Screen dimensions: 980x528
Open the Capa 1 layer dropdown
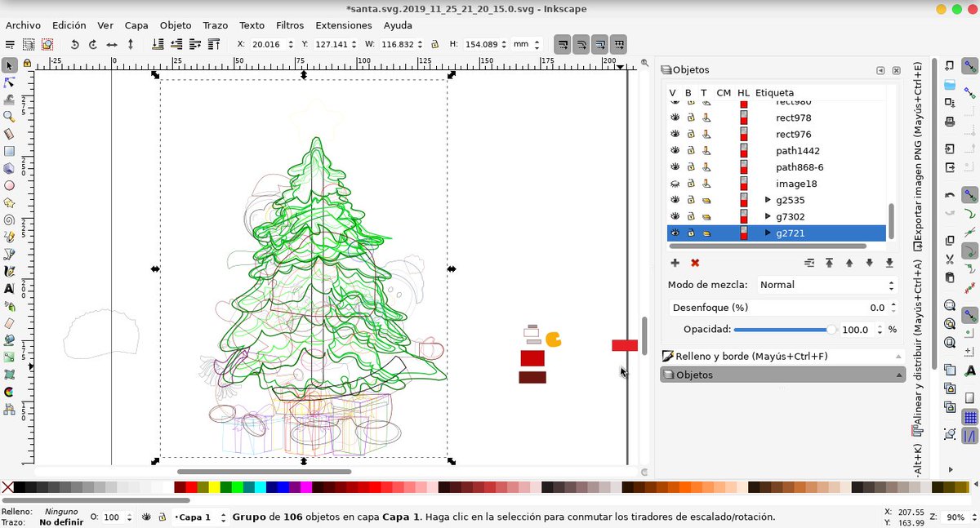pos(200,517)
